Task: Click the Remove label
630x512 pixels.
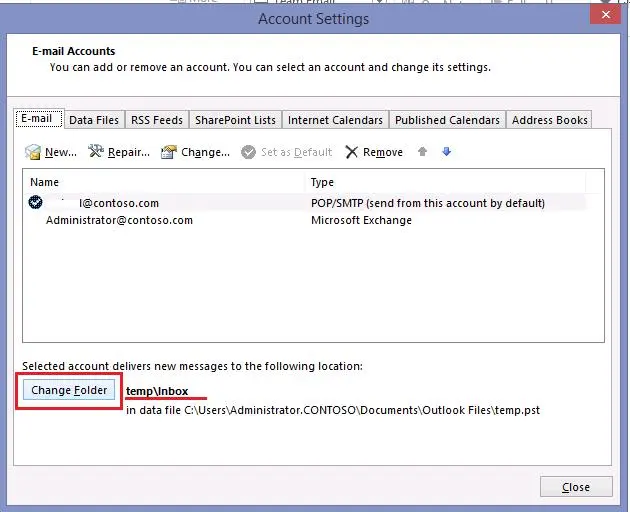Action: [x=382, y=152]
